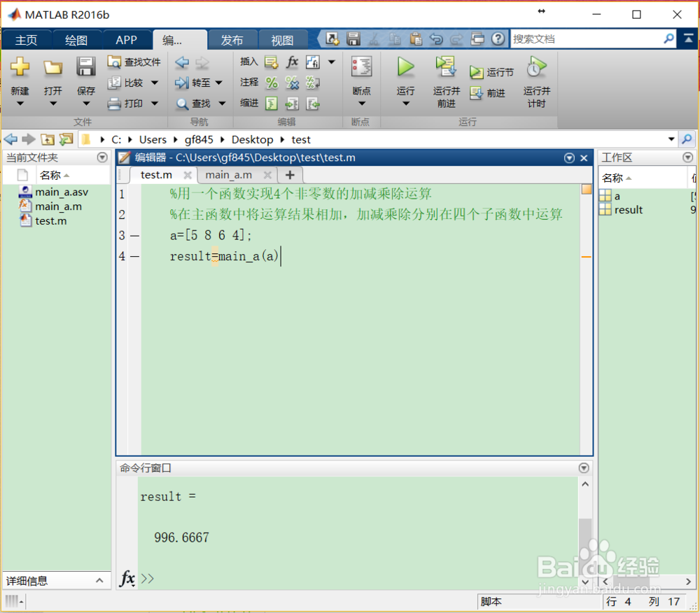Screen dimensions: 700x613
Task: Open Find Files with the 查找文件 icon
Action: coord(134,62)
